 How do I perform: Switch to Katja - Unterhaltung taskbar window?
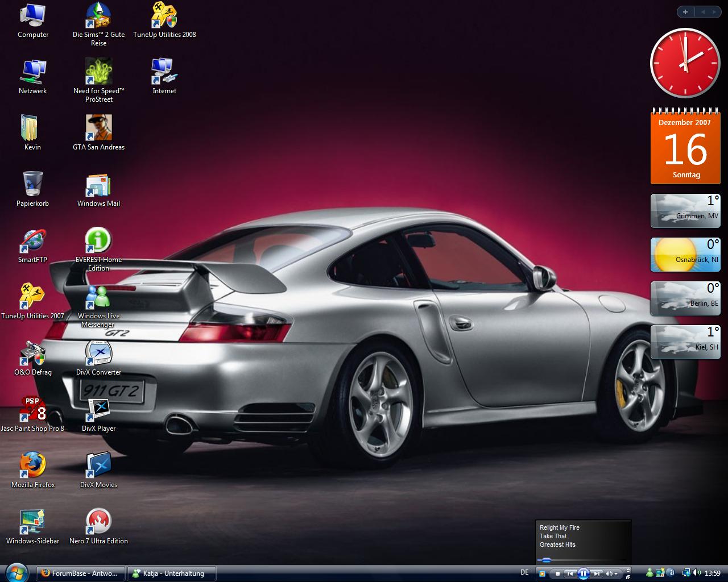[171, 573]
